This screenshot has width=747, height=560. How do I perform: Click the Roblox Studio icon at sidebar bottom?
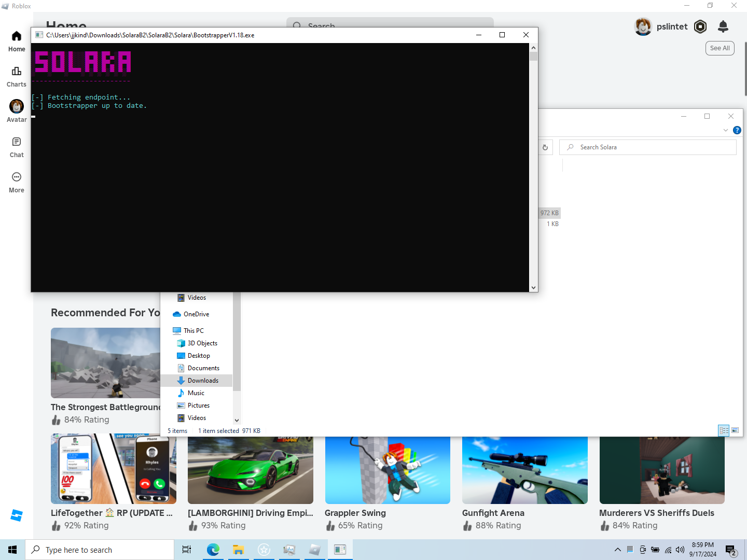pyautogui.click(x=17, y=515)
